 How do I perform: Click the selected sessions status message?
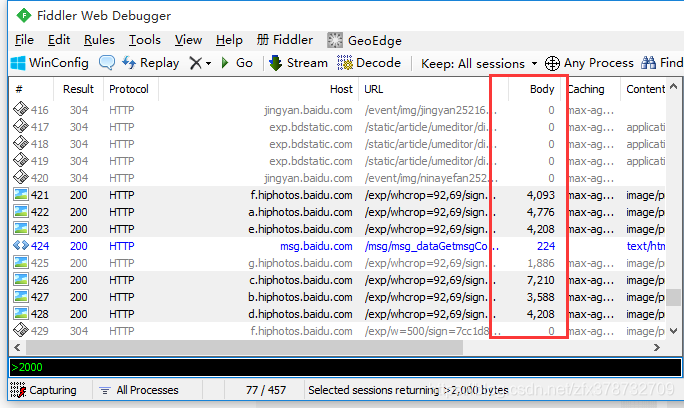click(x=408, y=390)
